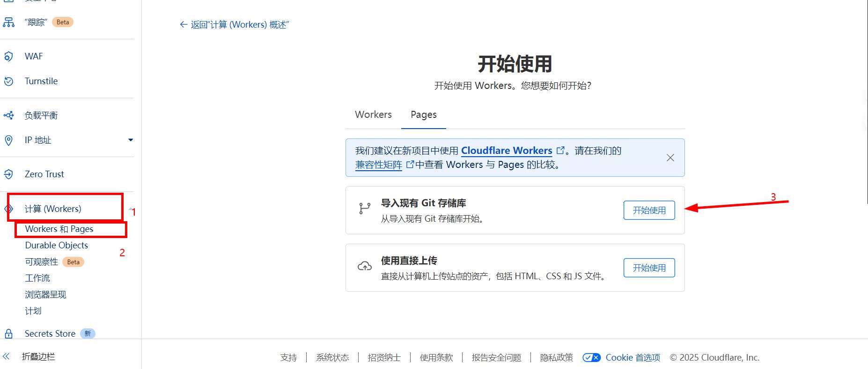Image resolution: width=868 pixels, height=369 pixels.
Task: Click the external link icon beside 兼容性矩阵
Action: 410,164
